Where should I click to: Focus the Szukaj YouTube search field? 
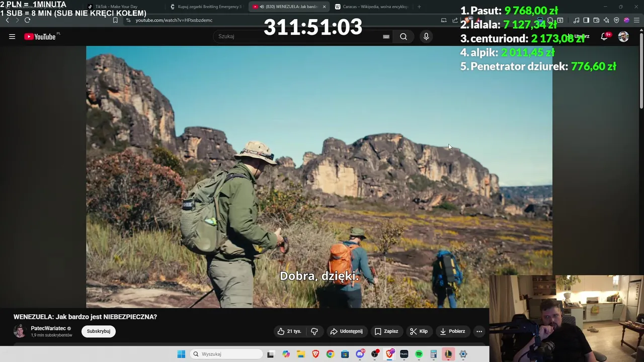302,36
